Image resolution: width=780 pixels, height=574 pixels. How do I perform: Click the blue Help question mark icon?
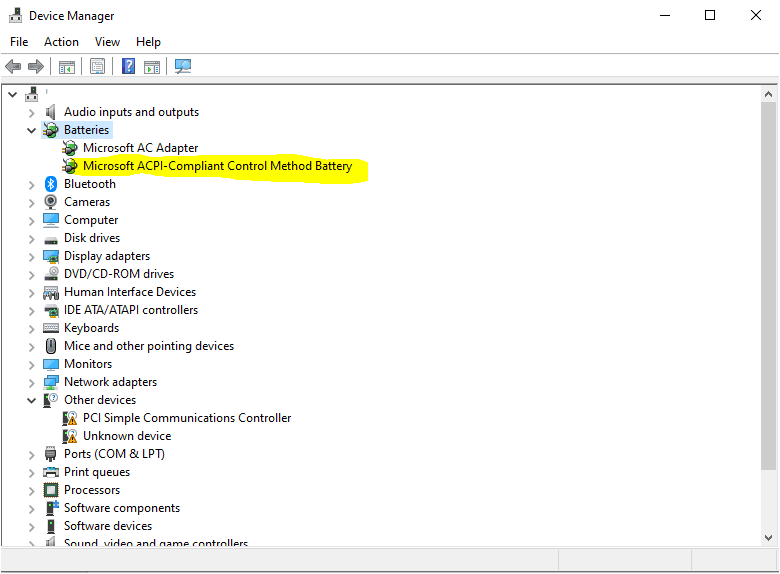128,66
